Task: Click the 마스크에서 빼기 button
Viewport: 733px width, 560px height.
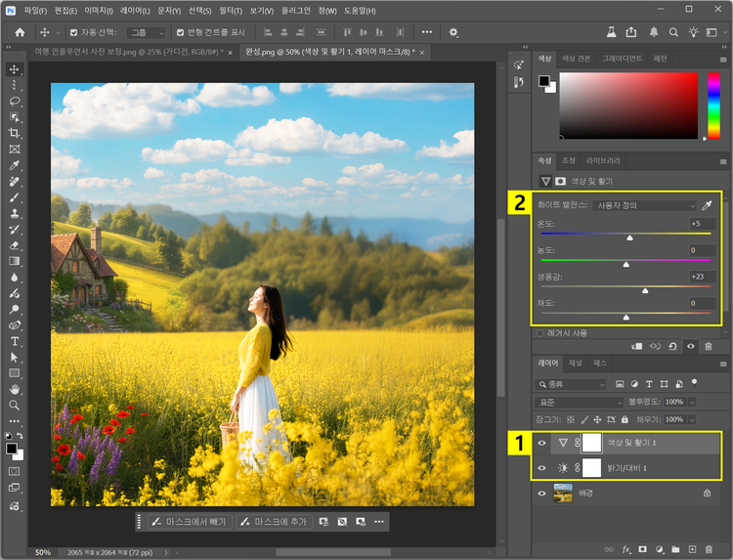Action: (x=190, y=522)
